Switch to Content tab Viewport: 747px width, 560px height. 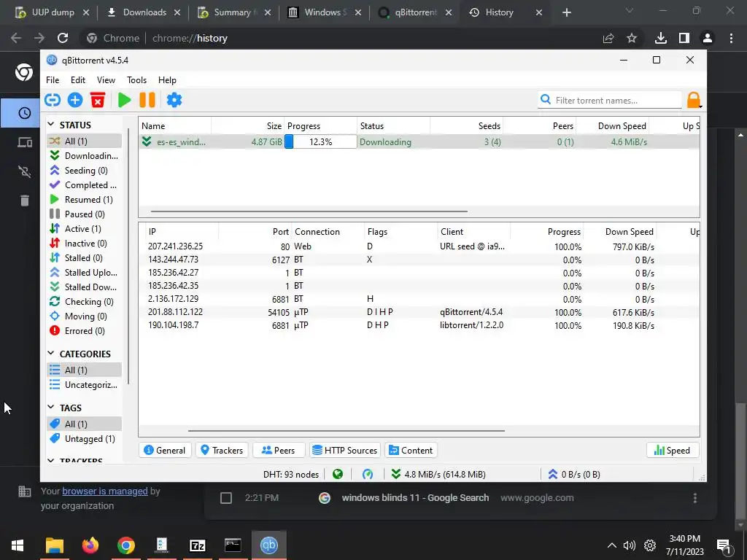point(411,450)
